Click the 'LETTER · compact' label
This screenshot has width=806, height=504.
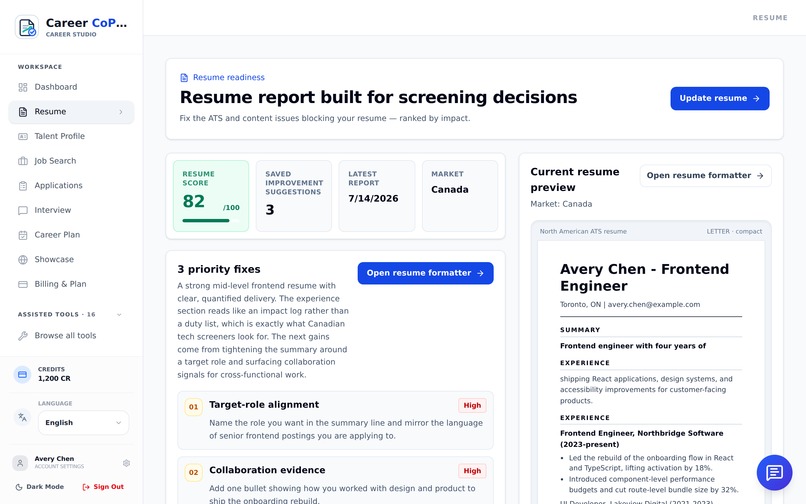[734, 232]
